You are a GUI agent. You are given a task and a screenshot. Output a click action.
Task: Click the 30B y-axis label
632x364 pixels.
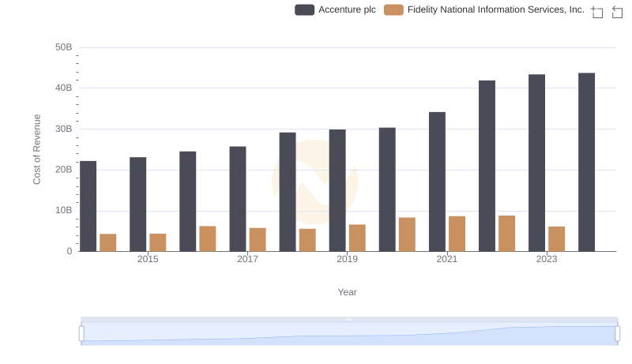(64, 129)
